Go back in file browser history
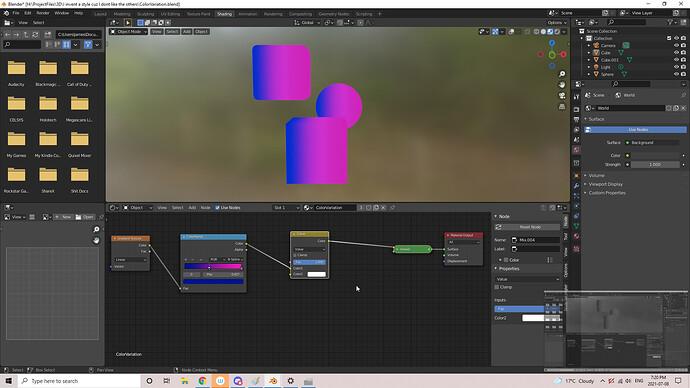690x388 pixels. pos(7,34)
